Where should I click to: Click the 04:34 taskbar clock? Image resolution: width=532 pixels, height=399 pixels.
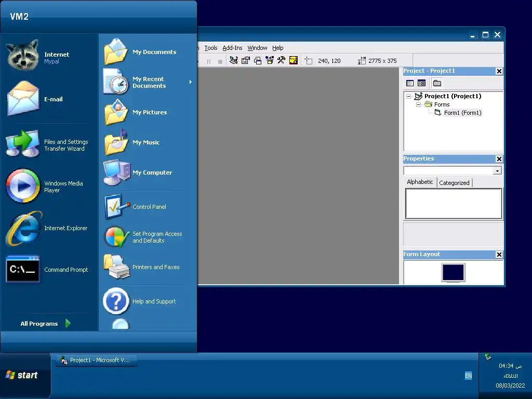(x=510, y=366)
